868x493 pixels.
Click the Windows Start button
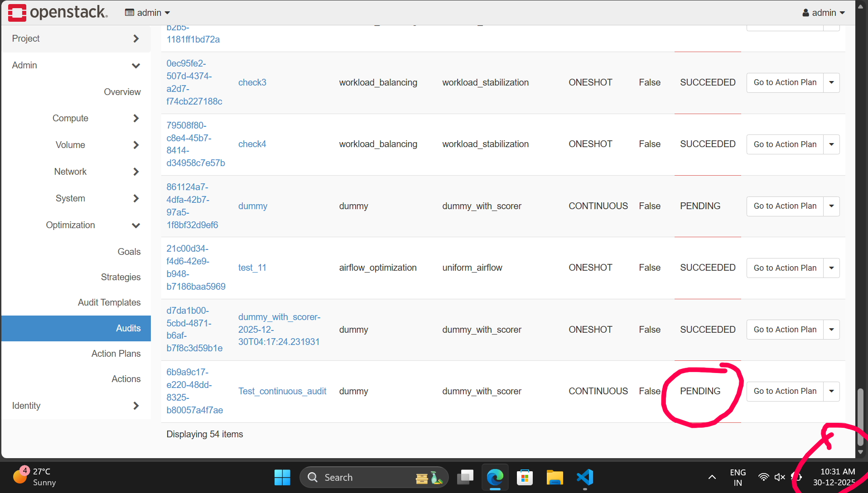(282, 477)
